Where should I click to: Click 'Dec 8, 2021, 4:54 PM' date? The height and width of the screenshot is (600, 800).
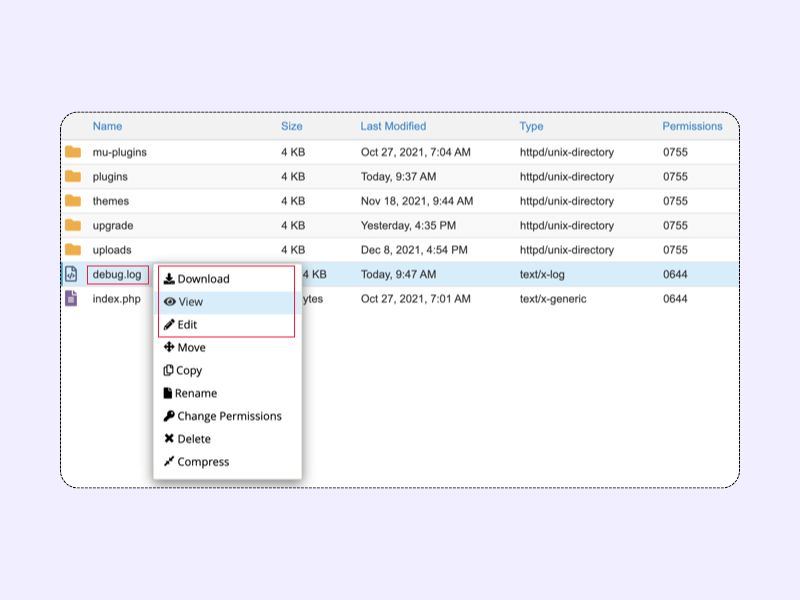point(414,250)
